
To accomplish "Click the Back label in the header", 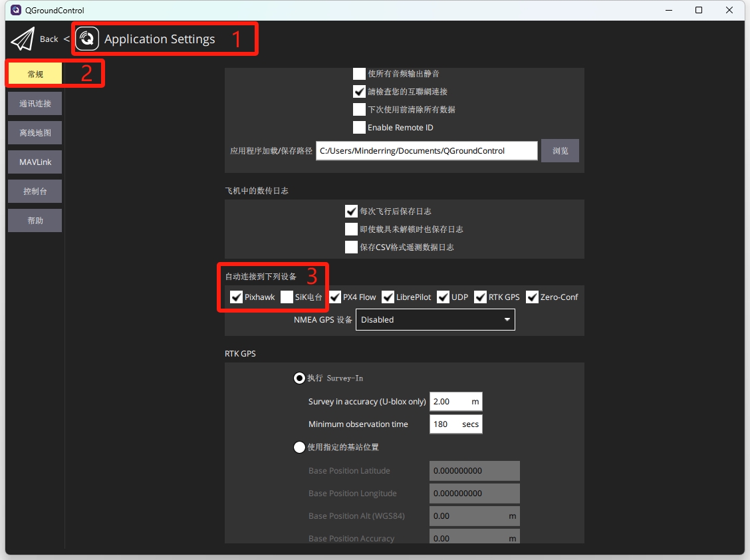I will click(x=49, y=39).
